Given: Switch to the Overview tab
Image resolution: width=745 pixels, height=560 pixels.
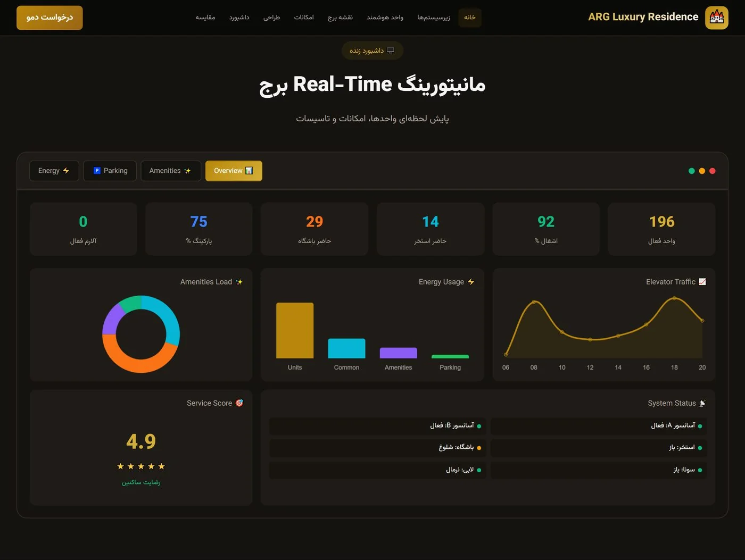Looking at the screenshot, I should point(234,171).
